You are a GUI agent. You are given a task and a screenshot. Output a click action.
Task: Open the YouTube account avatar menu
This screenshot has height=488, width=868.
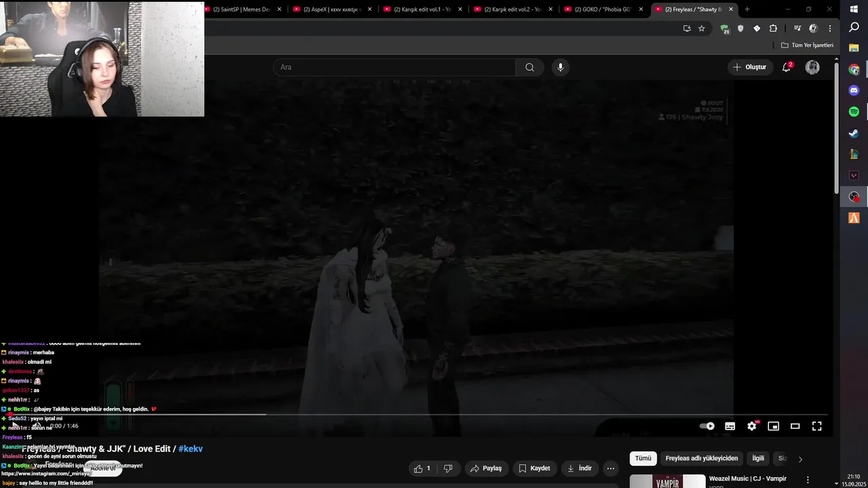point(812,67)
